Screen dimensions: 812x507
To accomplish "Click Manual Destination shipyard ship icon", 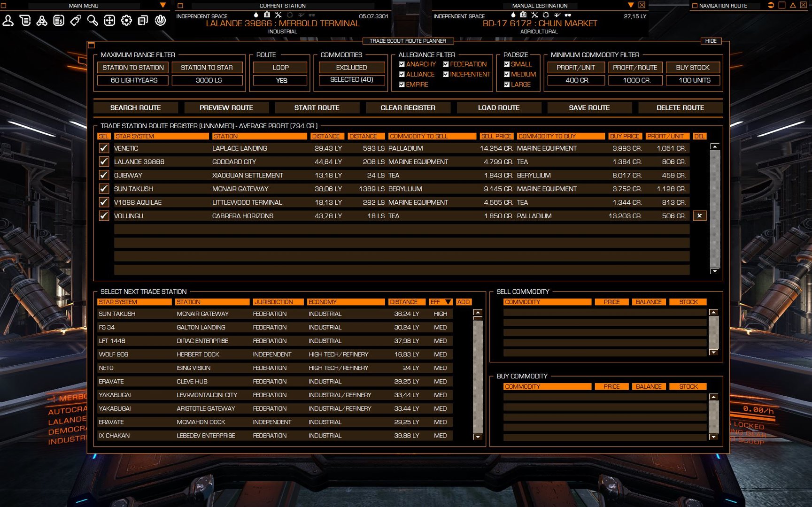I will [x=557, y=15].
